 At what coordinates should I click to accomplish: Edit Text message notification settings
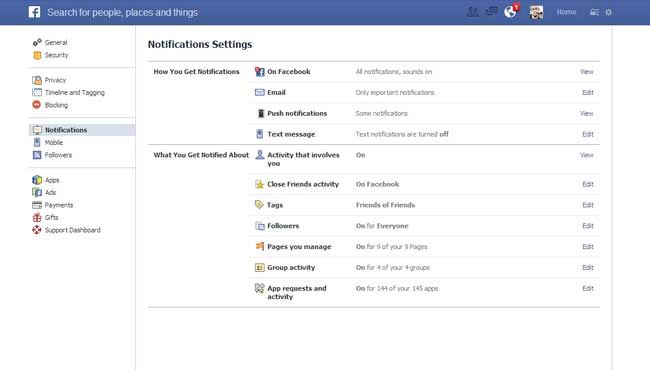tap(588, 134)
